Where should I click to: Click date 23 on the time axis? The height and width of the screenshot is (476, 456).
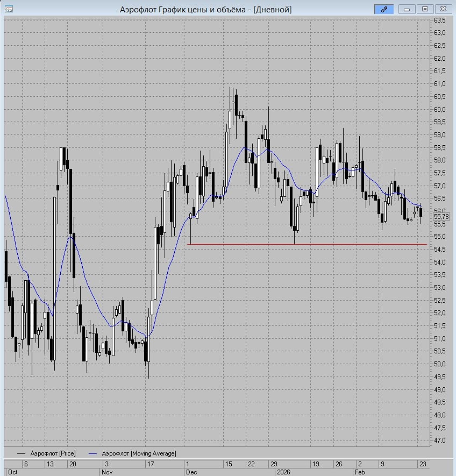(x=423, y=464)
